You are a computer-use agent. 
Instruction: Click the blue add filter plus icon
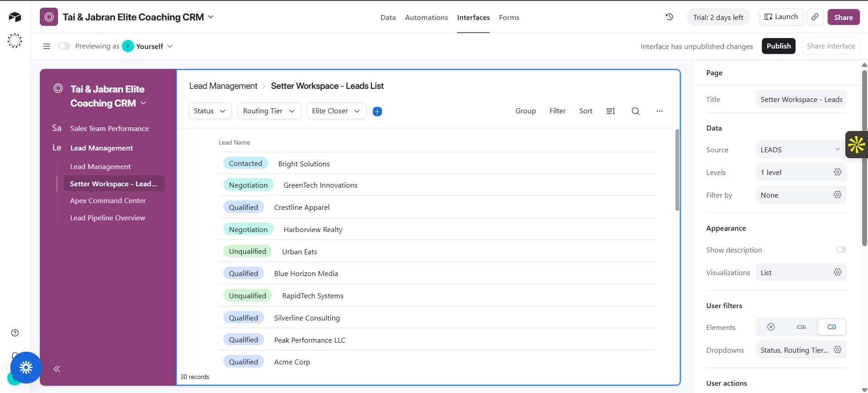[x=377, y=112]
